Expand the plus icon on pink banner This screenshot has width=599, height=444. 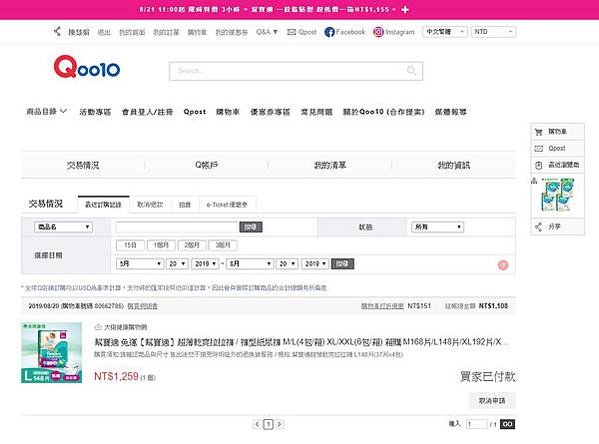[x=405, y=10]
